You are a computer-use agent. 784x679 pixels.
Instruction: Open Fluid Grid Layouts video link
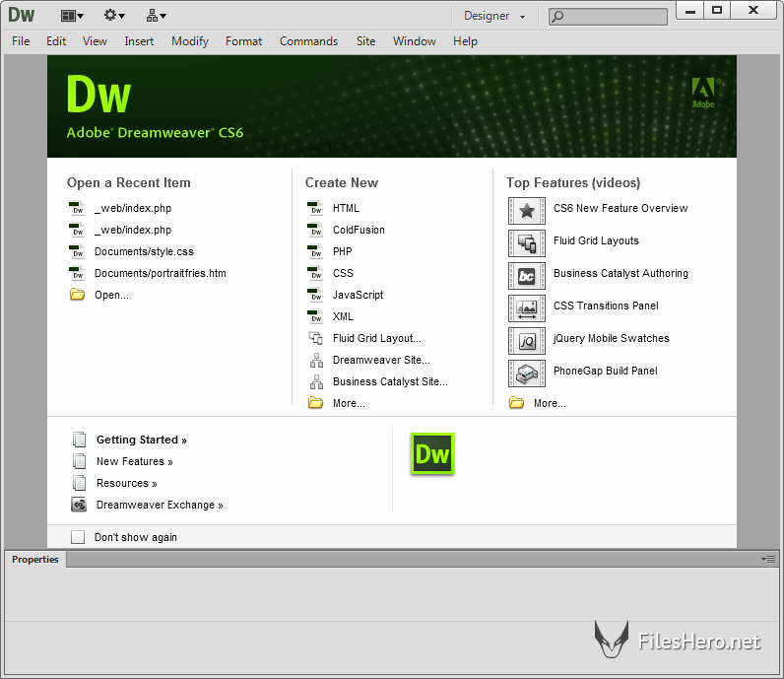[596, 240]
